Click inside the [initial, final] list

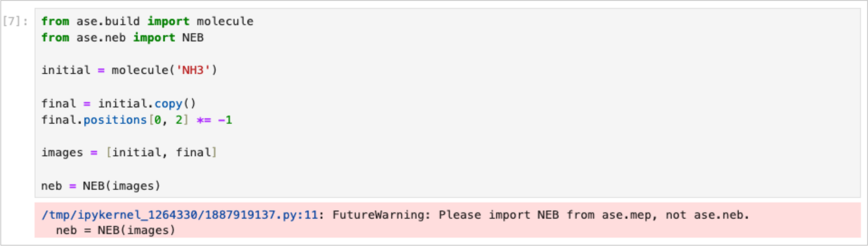click(161, 152)
